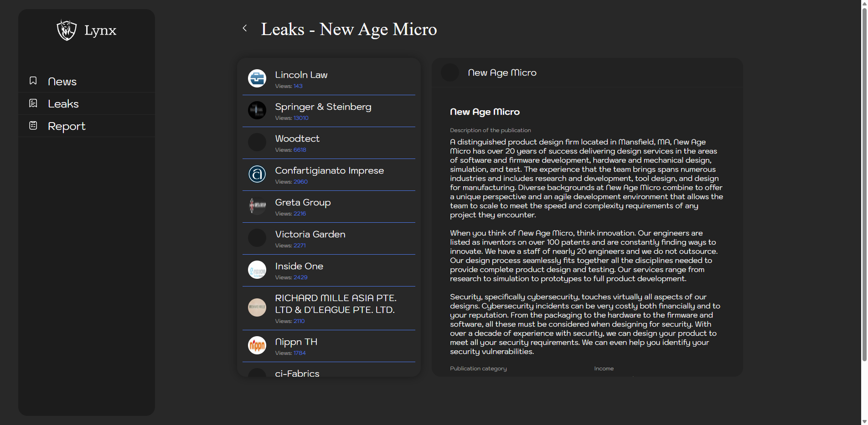Click the Report checklist icon in sidebar

click(x=33, y=126)
